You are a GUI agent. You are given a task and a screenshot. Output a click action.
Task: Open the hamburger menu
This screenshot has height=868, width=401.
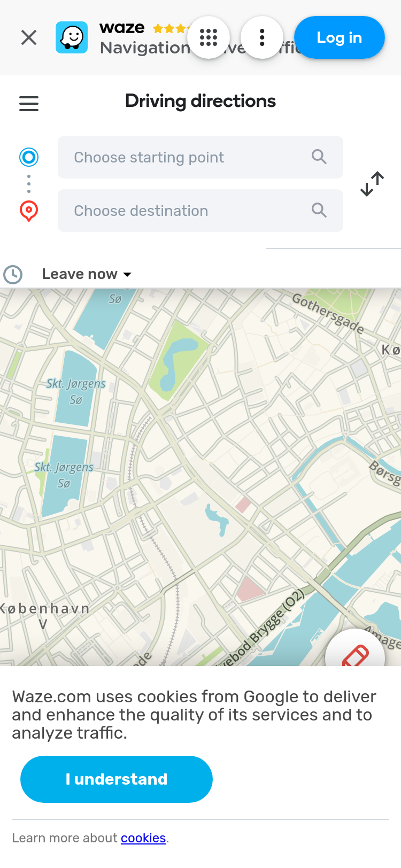click(x=29, y=104)
